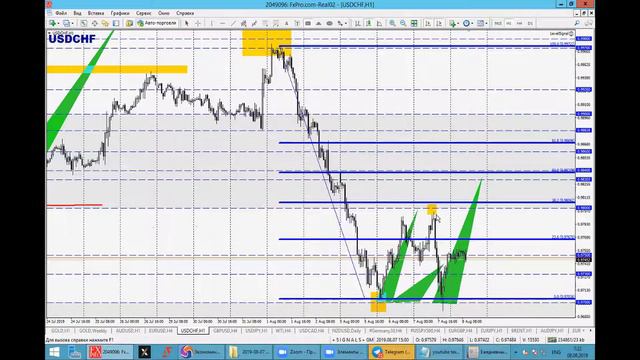Screen dimensions: 640x360
Task: Open the Справка menu
Action: tap(185, 13)
